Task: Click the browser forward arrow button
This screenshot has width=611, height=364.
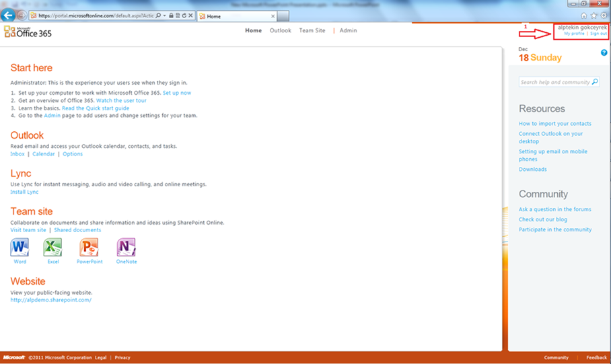Action: click(22, 15)
